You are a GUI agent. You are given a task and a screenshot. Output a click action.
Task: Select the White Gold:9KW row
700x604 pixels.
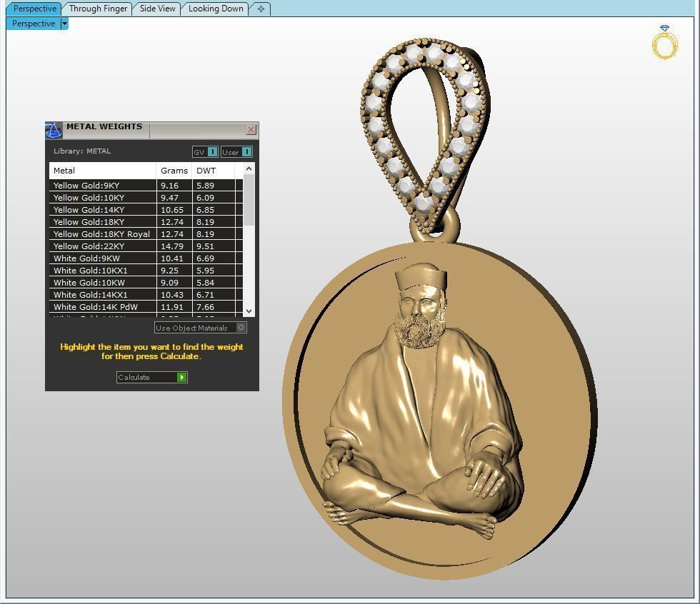(146, 258)
